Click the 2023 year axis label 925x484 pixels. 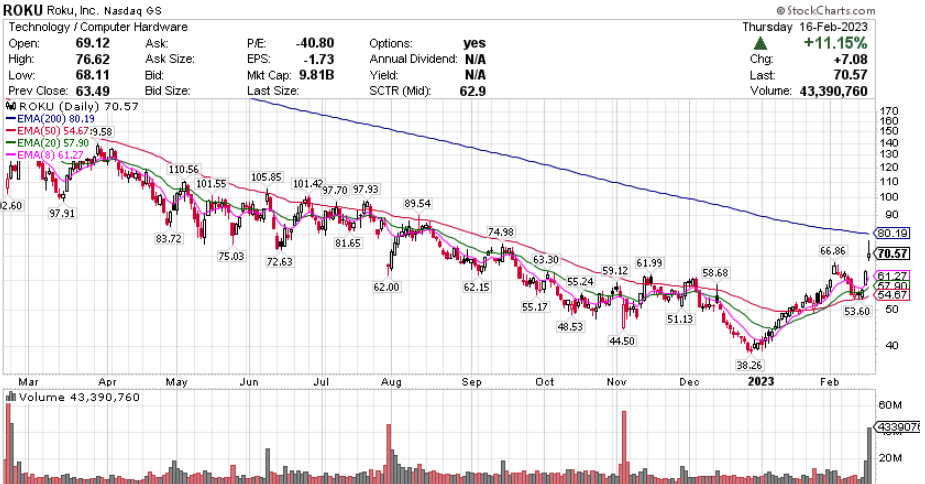click(x=760, y=381)
